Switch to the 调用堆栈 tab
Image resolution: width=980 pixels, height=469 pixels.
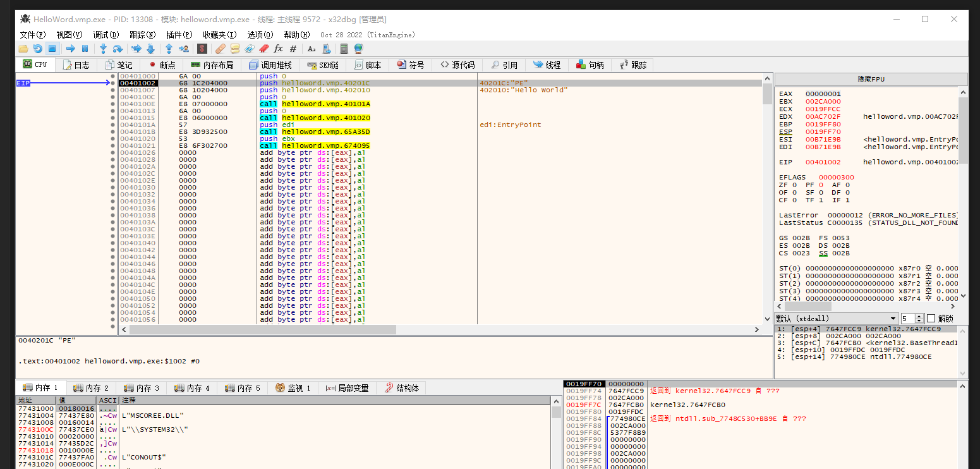270,64
